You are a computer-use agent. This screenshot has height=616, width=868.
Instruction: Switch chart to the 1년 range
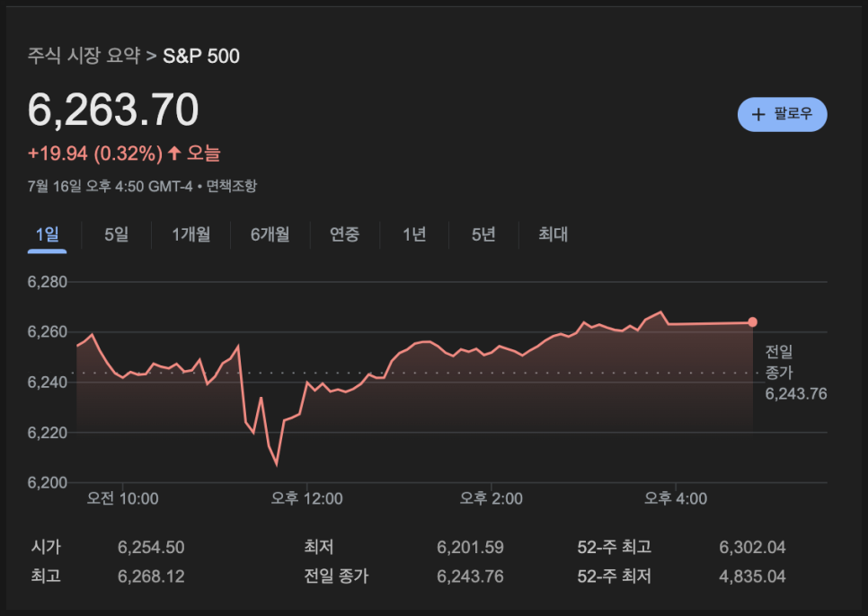(414, 234)
